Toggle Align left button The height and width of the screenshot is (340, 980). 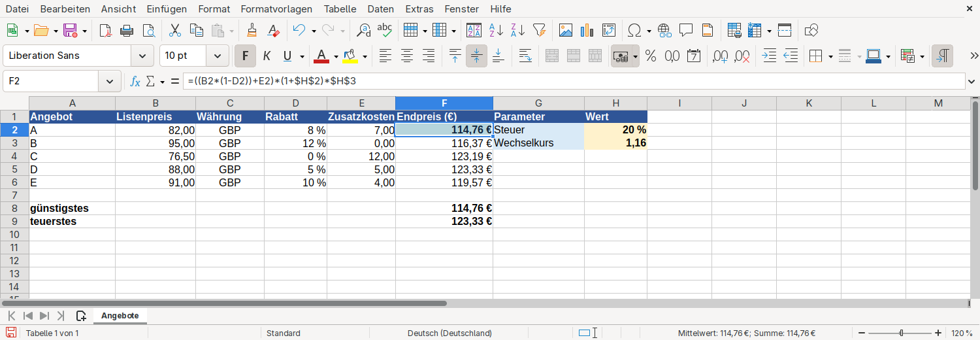click(x=385, y=56)
